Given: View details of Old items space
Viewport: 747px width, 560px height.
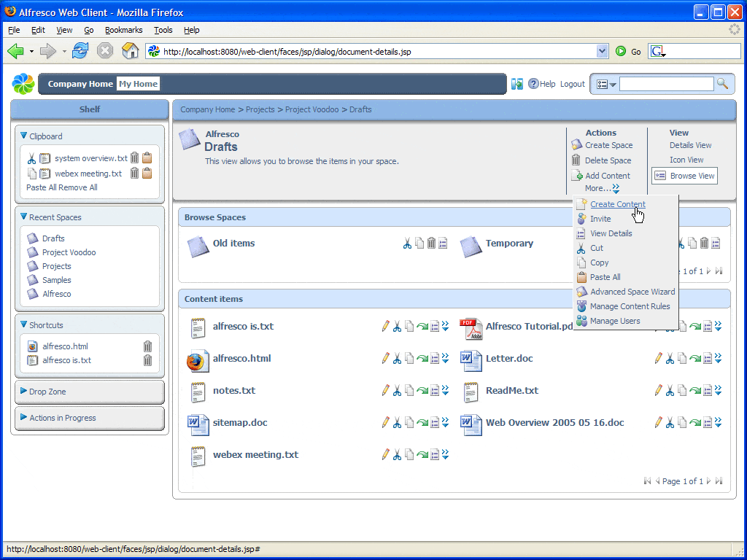Looking at the screenshot, I should pyautogui.click(x=443, y=244).
